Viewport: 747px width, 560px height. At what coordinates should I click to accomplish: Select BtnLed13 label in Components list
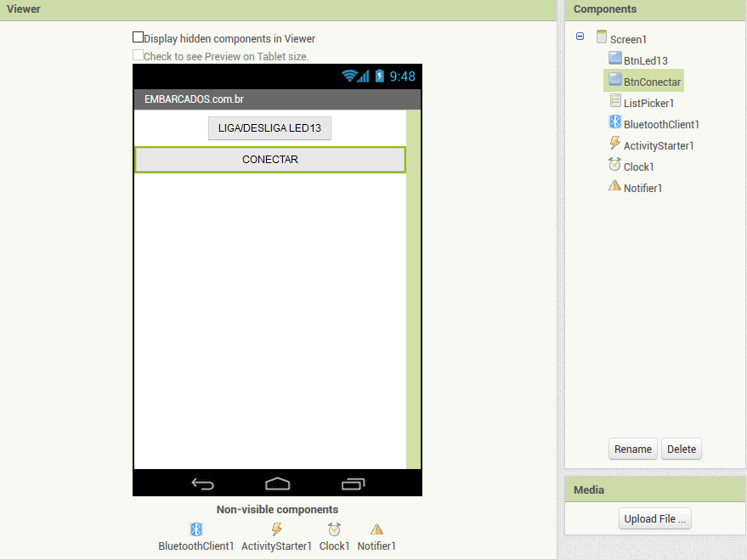[646, 61]
